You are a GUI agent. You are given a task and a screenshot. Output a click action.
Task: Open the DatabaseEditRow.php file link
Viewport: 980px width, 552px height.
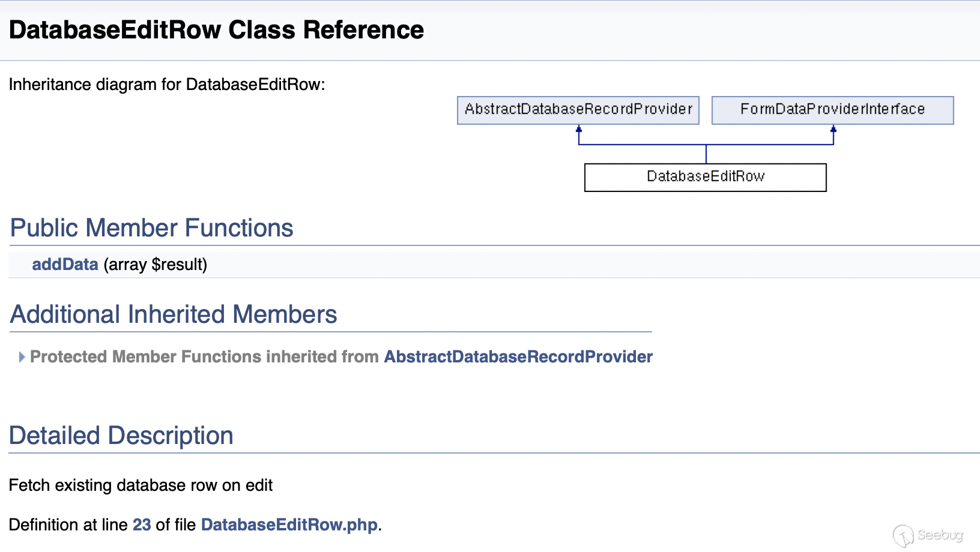289,525
